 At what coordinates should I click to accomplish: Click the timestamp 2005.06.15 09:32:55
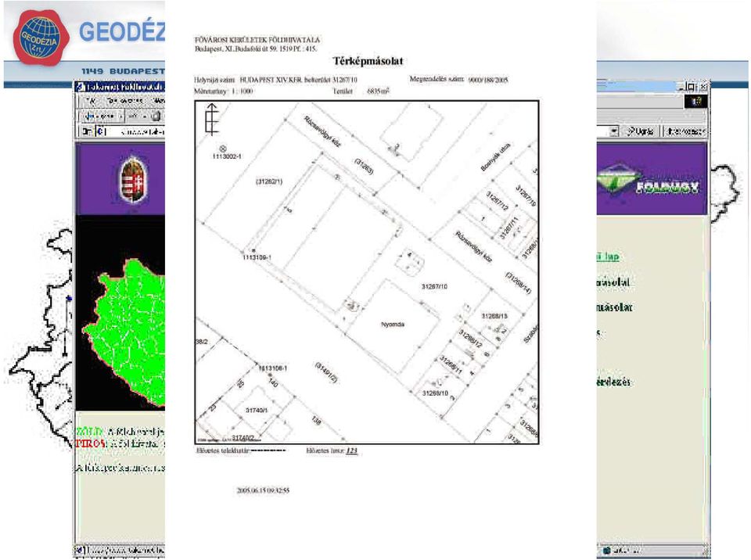(263, 490)
